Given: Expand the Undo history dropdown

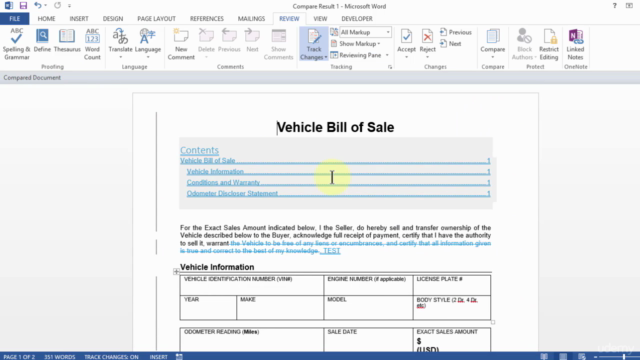Looking at the screenshot, I should point(45,6).
